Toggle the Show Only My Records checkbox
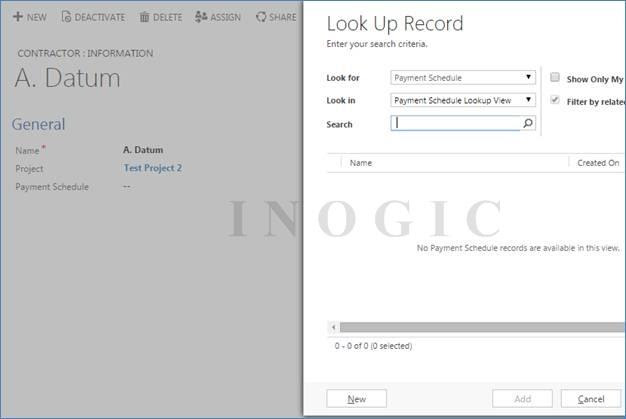626x419 pixels. (x=555, y=77)
